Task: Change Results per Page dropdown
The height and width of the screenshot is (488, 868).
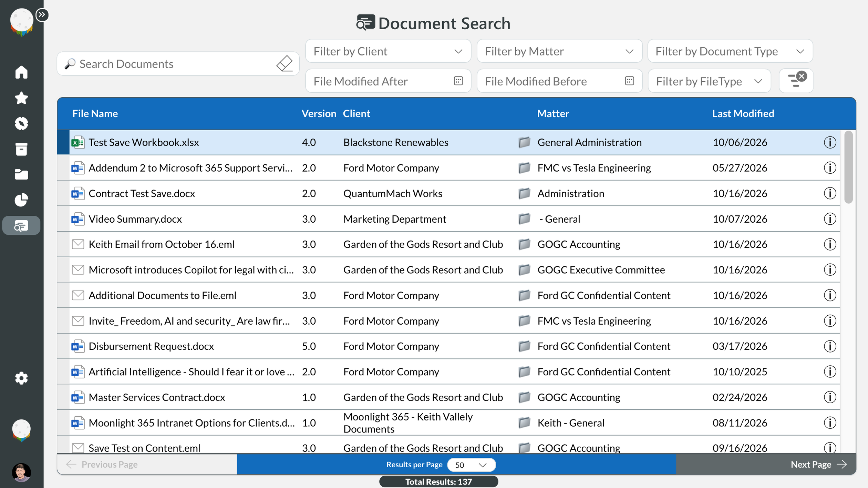Action: point(471,465)
